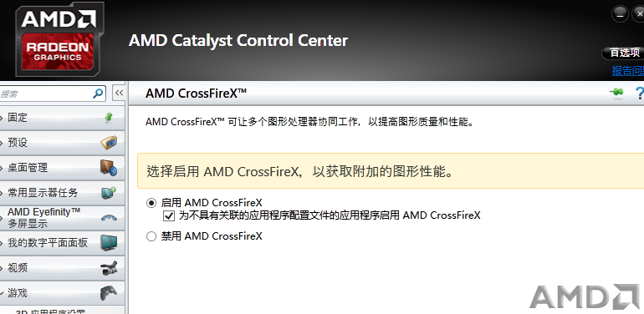This screenshot has width=644, height=314.
Task: Open the 首选项 preferences button
Action: tap(623, 53)
